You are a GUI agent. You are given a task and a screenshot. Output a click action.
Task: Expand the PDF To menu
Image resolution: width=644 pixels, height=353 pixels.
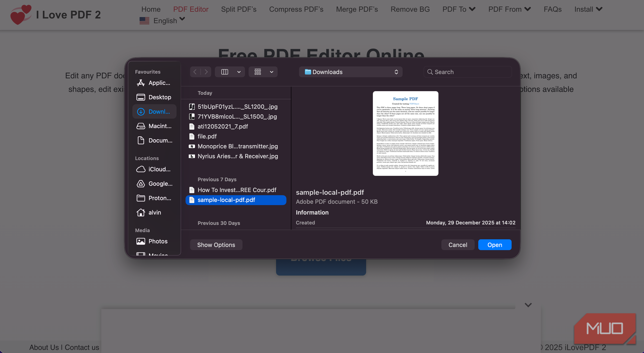tap(459, 9)
